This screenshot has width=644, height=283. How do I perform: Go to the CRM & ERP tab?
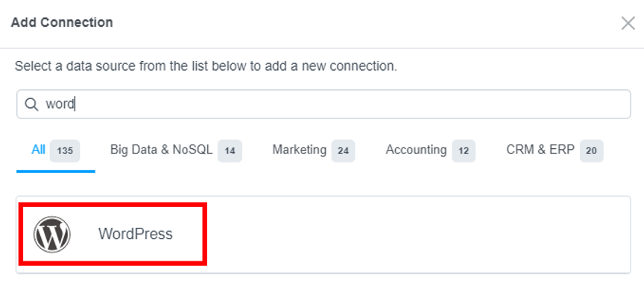[540, 150]
